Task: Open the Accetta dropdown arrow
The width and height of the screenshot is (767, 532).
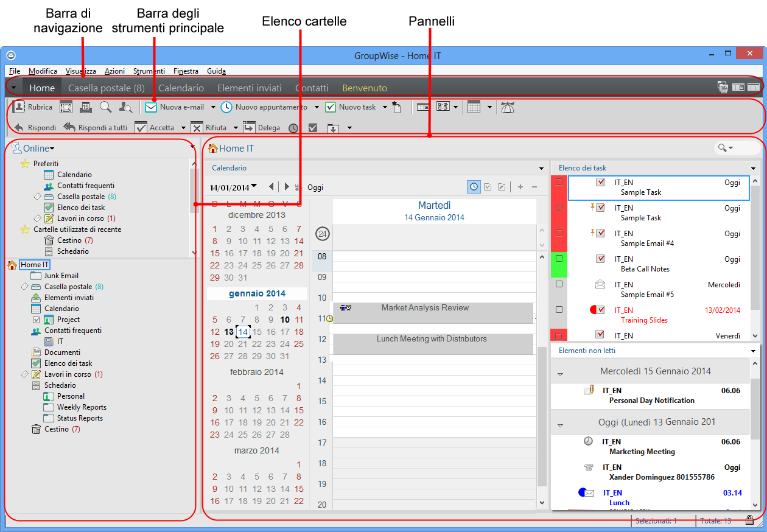Action: pos(183,128)
